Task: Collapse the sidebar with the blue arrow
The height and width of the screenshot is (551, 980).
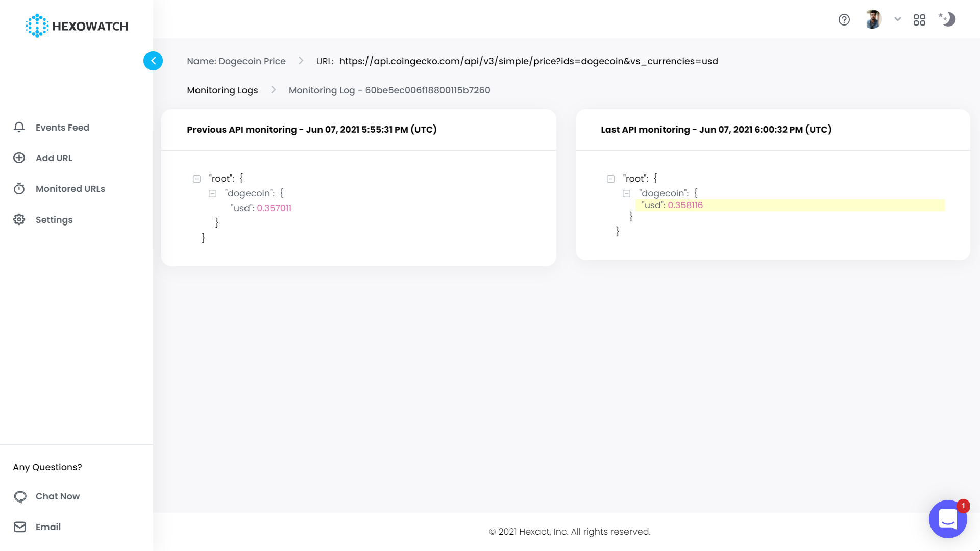Action: (153, 61)
